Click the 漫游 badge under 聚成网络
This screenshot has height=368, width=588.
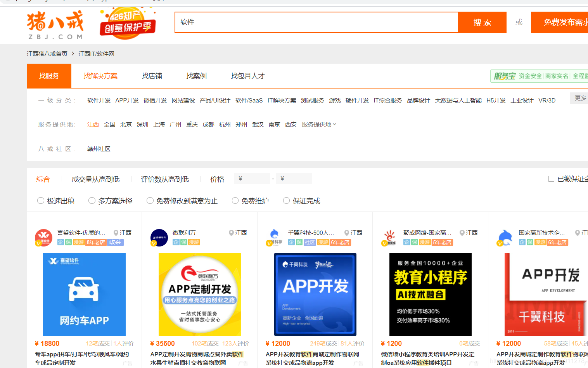[425, 242]
